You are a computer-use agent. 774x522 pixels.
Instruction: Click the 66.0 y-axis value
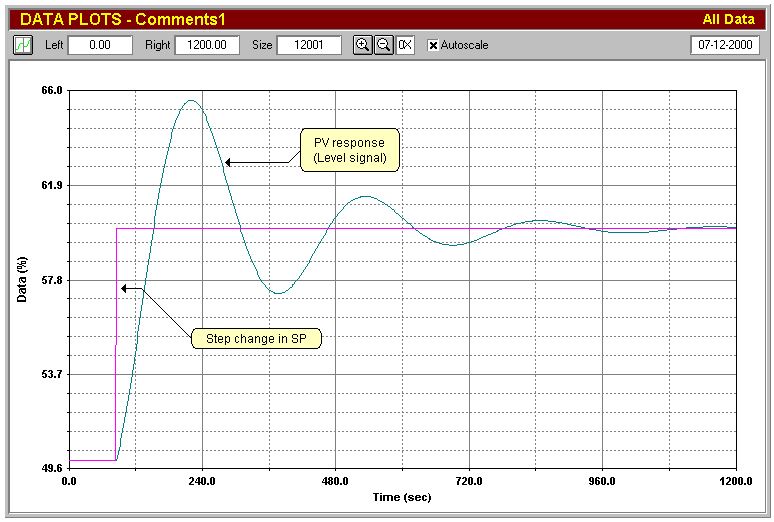click(52, 90)
